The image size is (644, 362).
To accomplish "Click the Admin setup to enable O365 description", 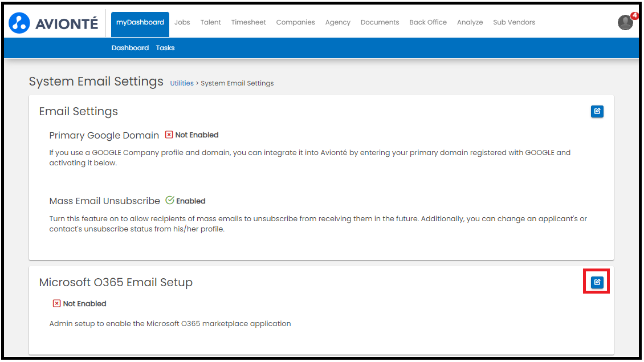I will [x=170, y=323].
